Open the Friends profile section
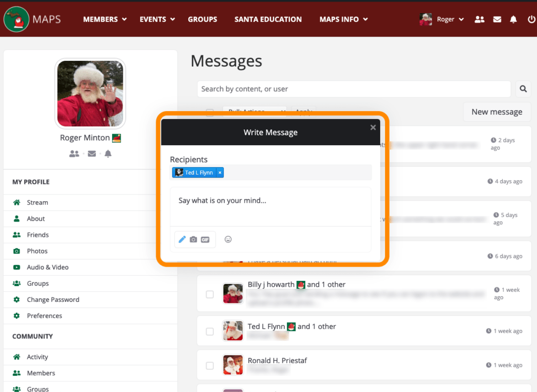Screen dimensions: 537x392 tap(38, 235)
